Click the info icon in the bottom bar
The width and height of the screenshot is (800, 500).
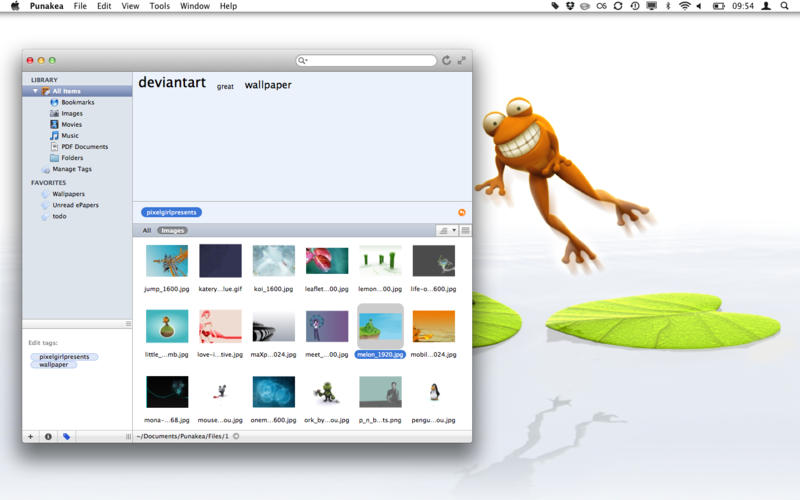pyautogui.click(x=48, y=436)
